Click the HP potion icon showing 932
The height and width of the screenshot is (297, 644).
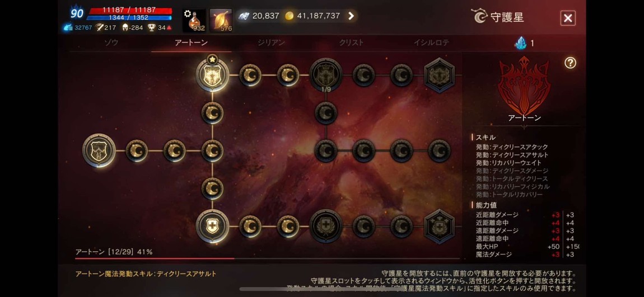tap(194, 21)
